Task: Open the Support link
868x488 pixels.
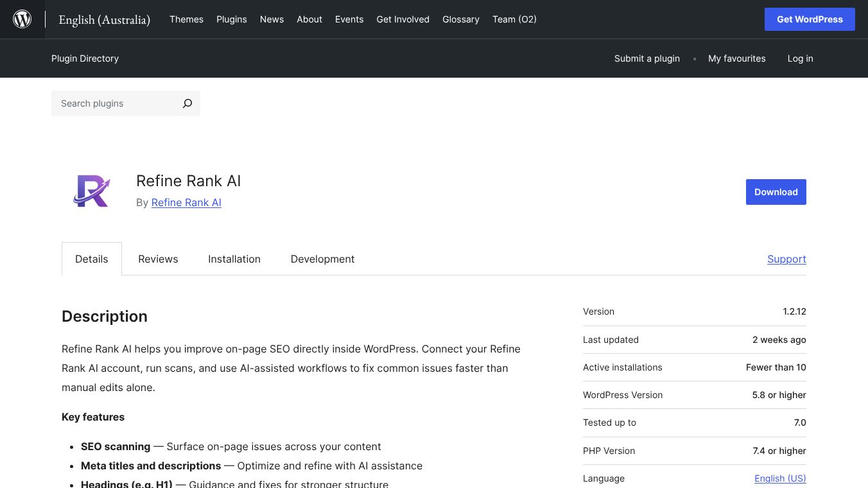Action: click(x=786, y=259)
